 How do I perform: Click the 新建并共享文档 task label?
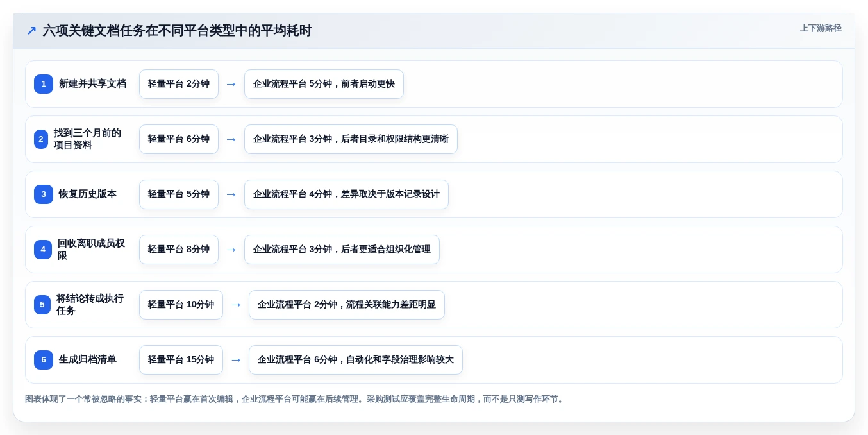click(x=92, y=84)
